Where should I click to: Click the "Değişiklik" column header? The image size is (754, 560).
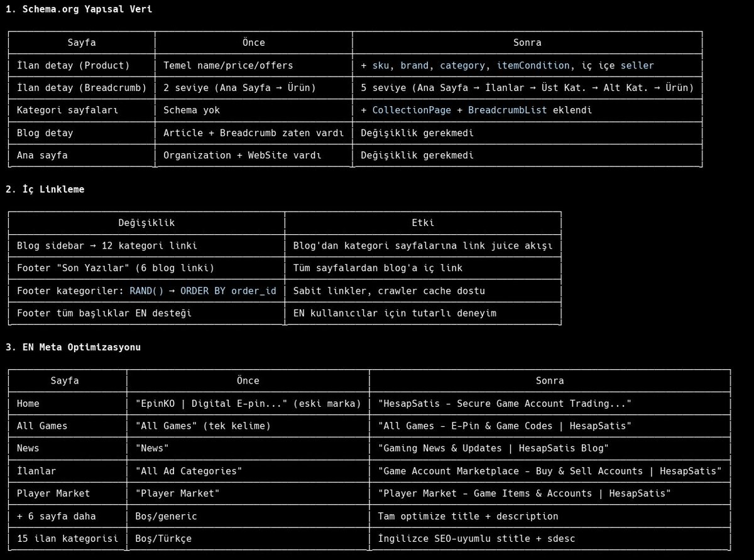click(x=146, y=223)
